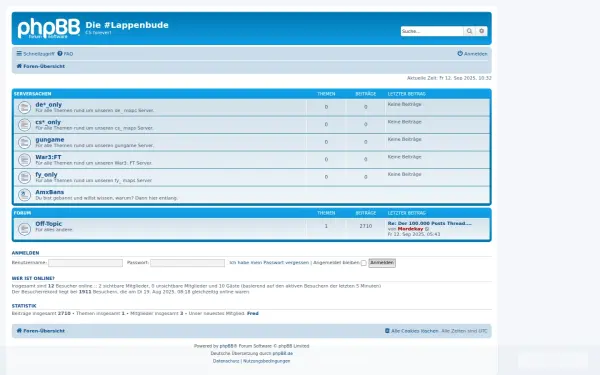
Task: Click the de*_only forum folder icon
Action: 24,107
